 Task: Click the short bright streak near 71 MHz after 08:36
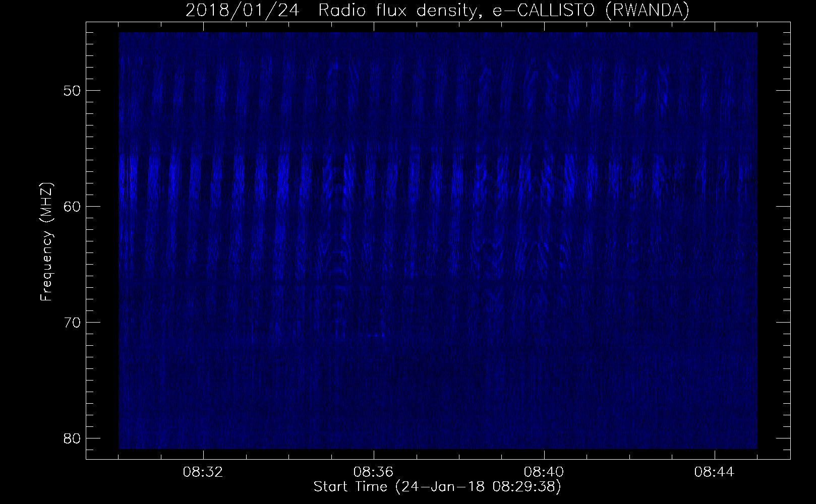pyautogui.click(x=377, y=335)
